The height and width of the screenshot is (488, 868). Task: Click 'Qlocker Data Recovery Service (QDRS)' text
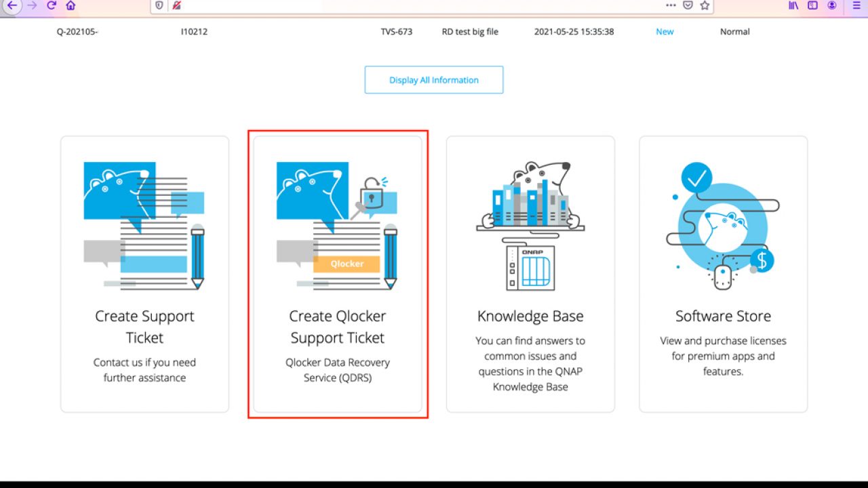(x=338, y=370)
